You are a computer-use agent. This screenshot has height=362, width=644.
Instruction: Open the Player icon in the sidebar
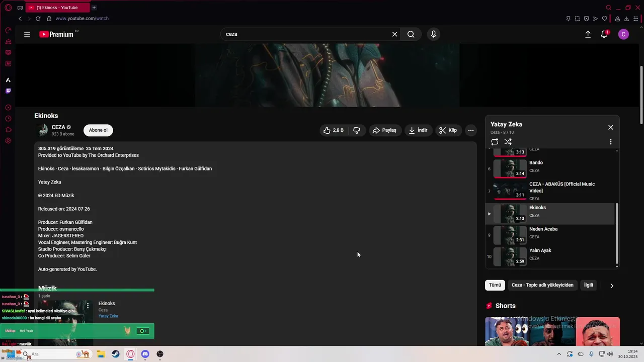pyautogui.click(x=8, y=108)
